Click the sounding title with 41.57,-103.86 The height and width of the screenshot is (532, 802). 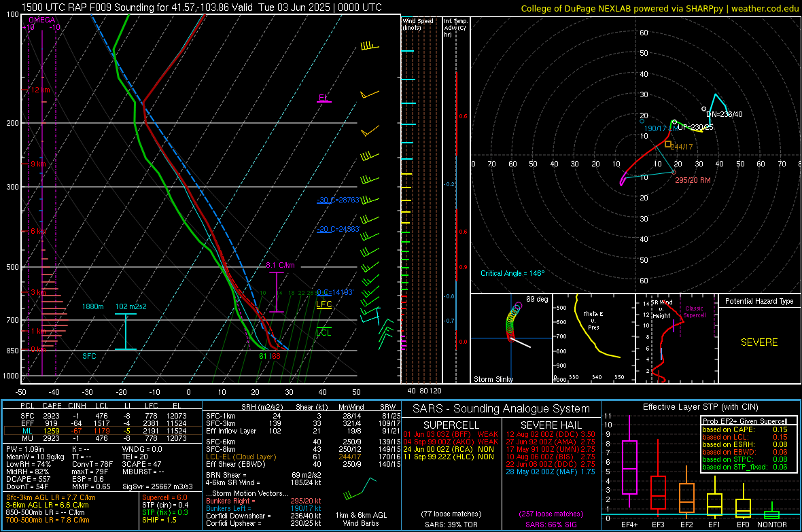click(x=202, y=7)
